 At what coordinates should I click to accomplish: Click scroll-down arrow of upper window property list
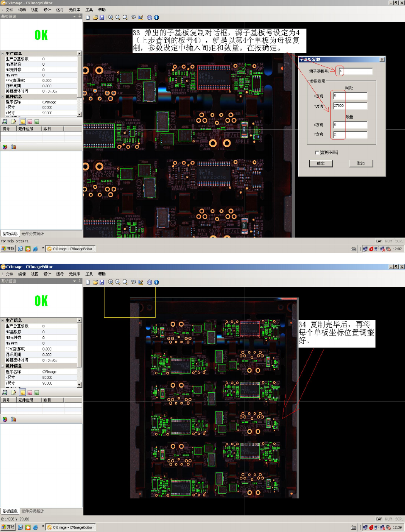[80, 115]
